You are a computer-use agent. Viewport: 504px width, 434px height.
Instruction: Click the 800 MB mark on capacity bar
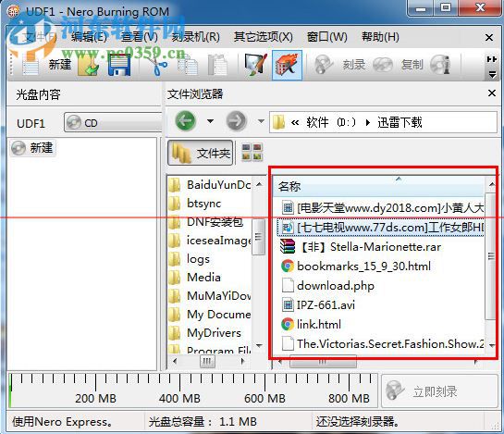click(x=349, y=398)
